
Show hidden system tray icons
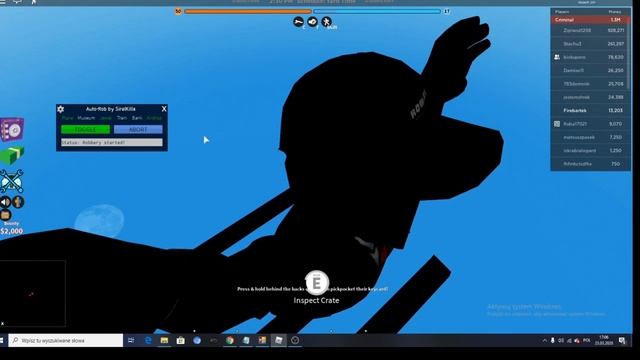(544, 340)
